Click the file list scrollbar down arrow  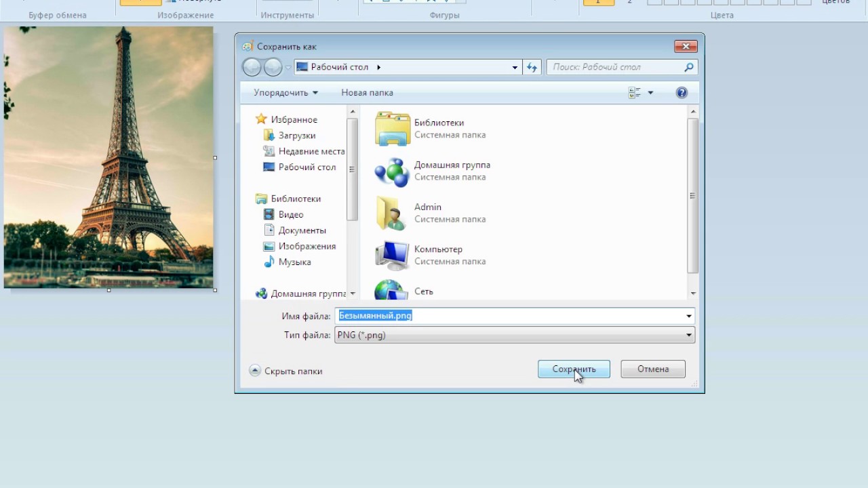coord(693,293)
